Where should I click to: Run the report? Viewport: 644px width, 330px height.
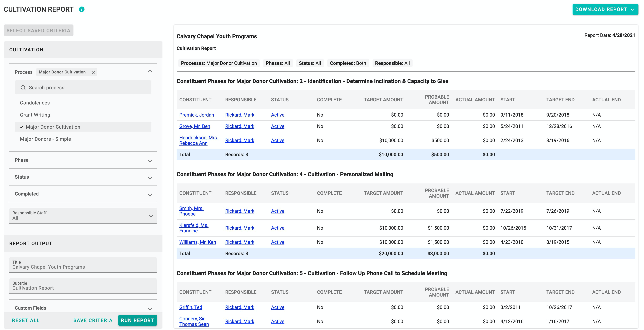coord(137,320)
